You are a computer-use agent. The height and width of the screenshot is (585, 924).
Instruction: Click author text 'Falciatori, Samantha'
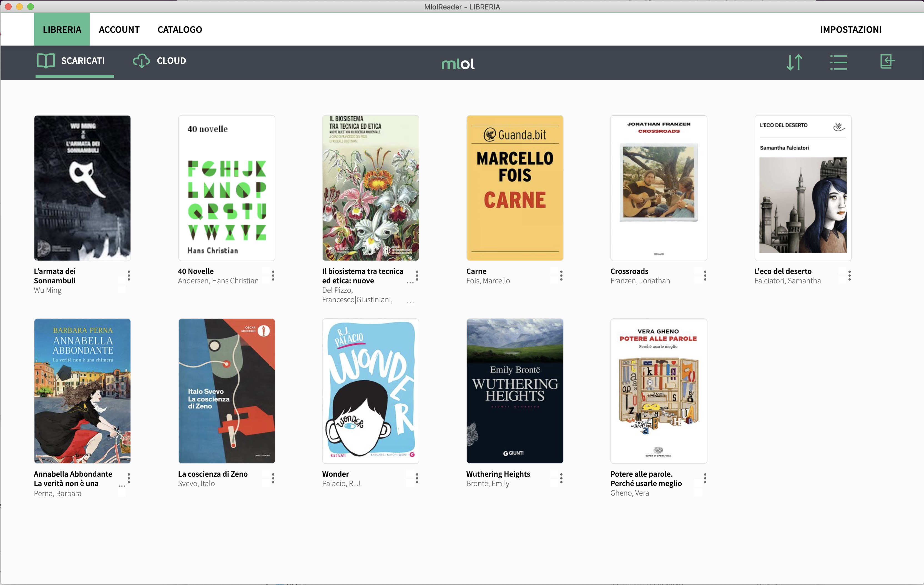788,281
